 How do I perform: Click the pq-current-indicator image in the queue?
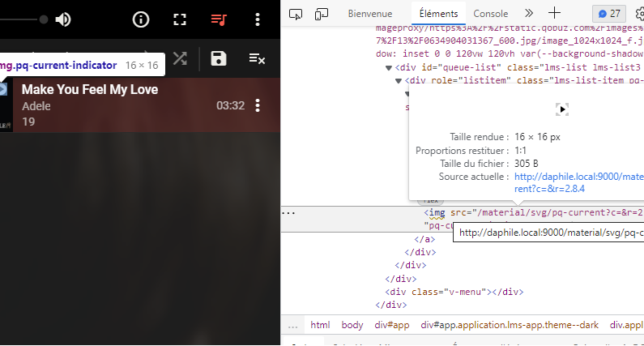coord(3,89)
